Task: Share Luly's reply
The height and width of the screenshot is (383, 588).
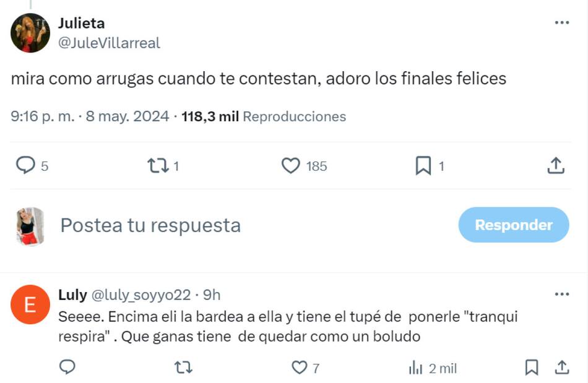Action: 561,368
